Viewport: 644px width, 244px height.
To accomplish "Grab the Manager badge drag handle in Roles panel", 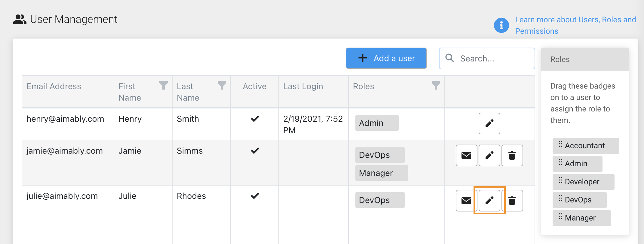I will pos(560,217).
